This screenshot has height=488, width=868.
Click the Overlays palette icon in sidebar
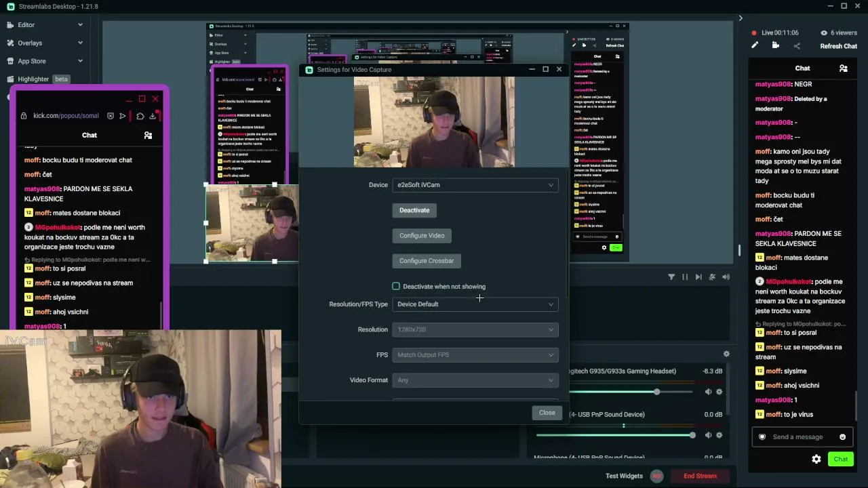click(10, 43)
